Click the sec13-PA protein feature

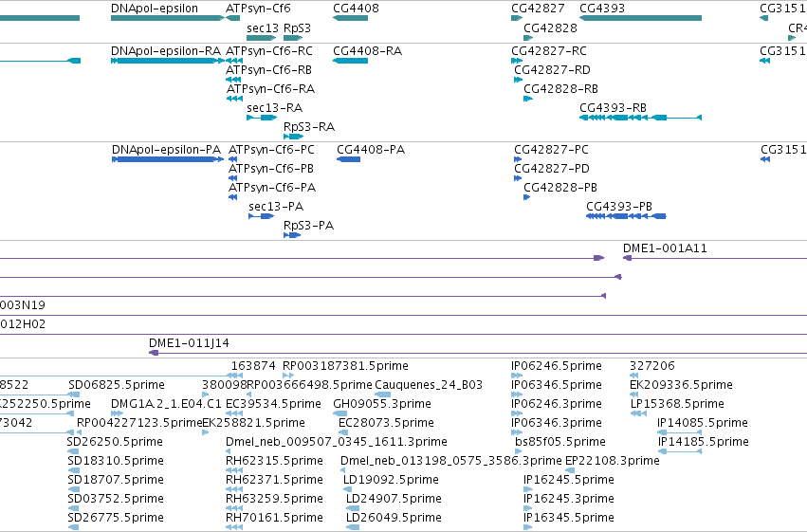[262, 216]
